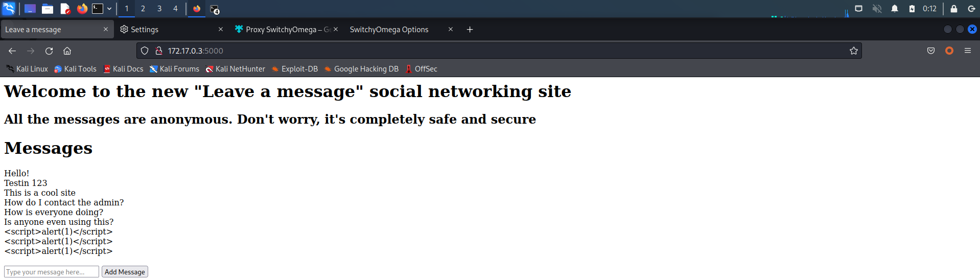The height and width of the screenshot is (280, 980).
Task: Open the Kali Docs bookmark
Action: 123,69
